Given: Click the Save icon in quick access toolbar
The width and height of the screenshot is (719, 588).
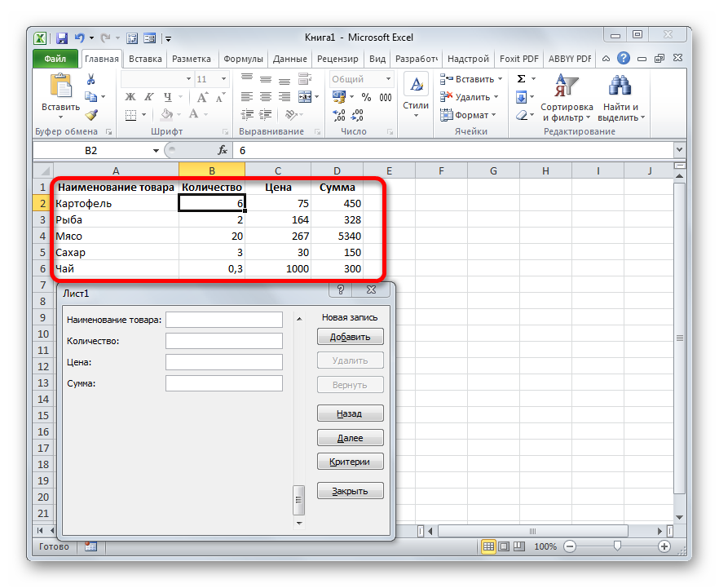Looking at the screenshot, I should click(x=62, y=38).
